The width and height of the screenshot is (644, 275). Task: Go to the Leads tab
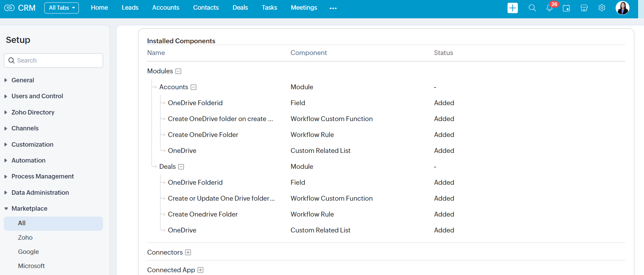point(130,8)
